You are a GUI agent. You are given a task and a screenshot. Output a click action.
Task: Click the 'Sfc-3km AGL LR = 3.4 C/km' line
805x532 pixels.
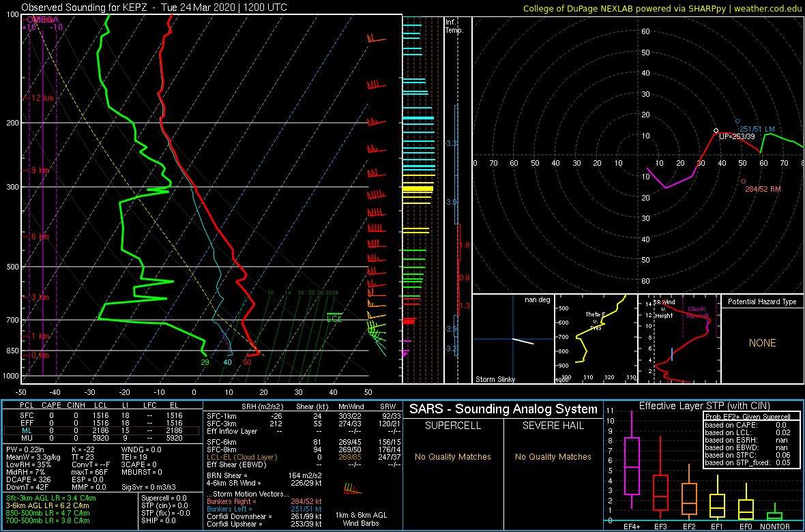point(51,498)
